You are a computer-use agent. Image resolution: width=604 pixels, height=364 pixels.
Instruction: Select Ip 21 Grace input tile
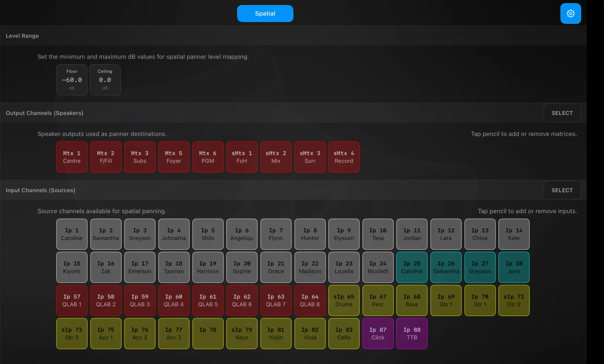[x=276, y=267]
